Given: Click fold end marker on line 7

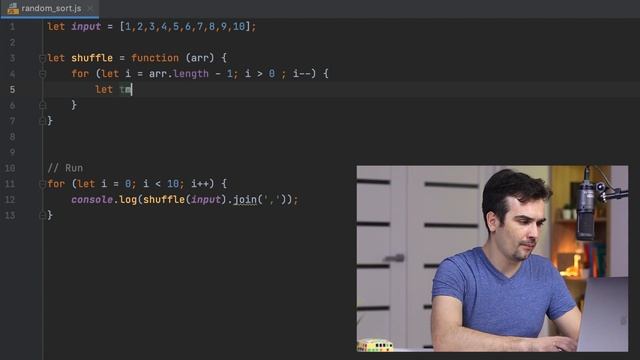Looking at the screenshot, I should (42, 121).
